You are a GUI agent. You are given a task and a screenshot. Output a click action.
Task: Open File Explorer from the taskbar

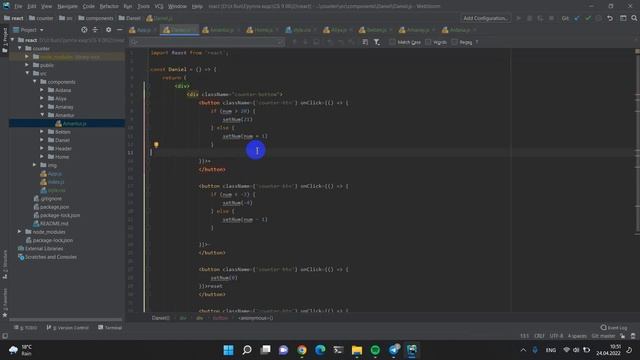(x=357, y=350)
